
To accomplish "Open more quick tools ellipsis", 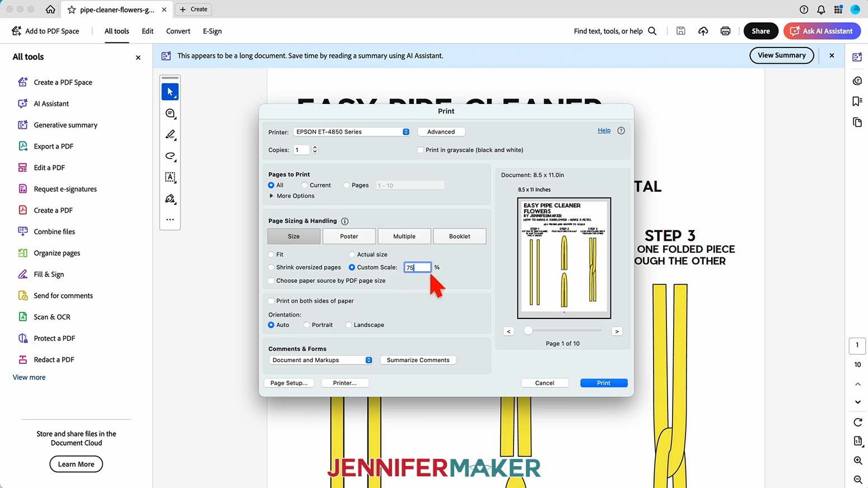I will click(x=170, y=220).
